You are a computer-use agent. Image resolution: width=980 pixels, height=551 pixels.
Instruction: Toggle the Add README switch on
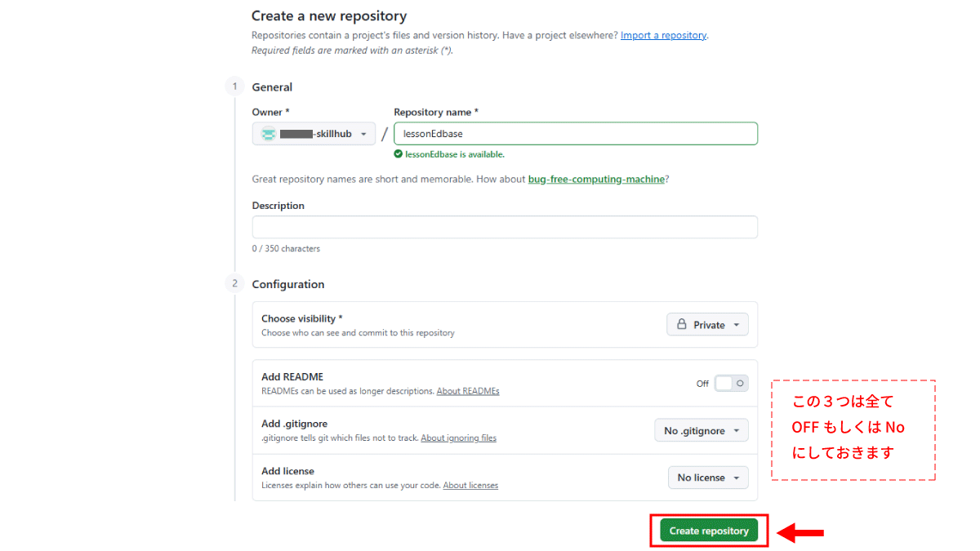tap(731, 383)
